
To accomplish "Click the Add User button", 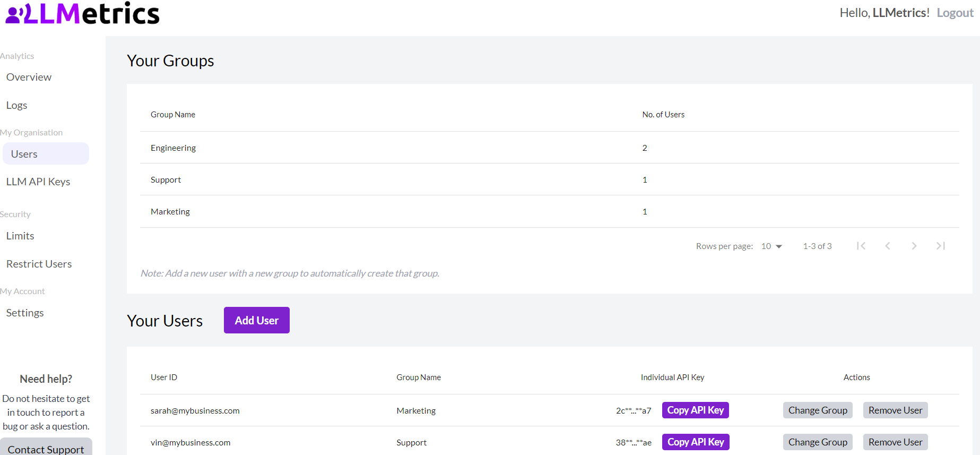I will (257, 321).
